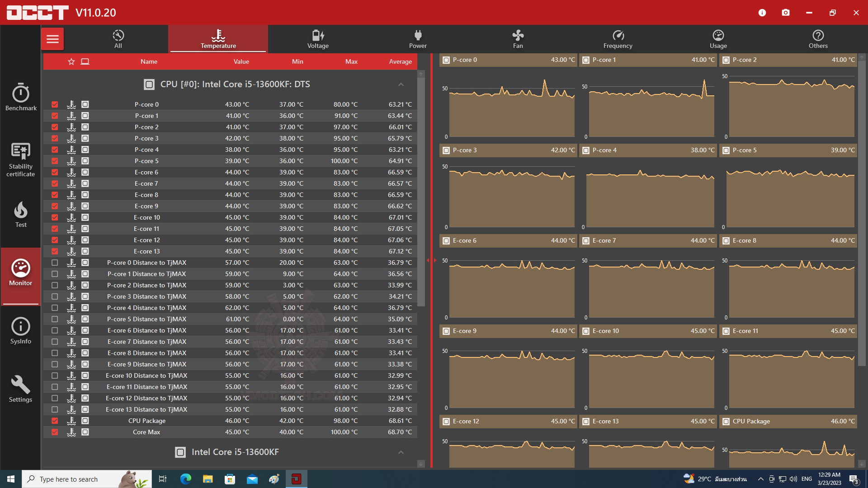
Task: Switch to the Frequency tab
Action: [618, 39]
